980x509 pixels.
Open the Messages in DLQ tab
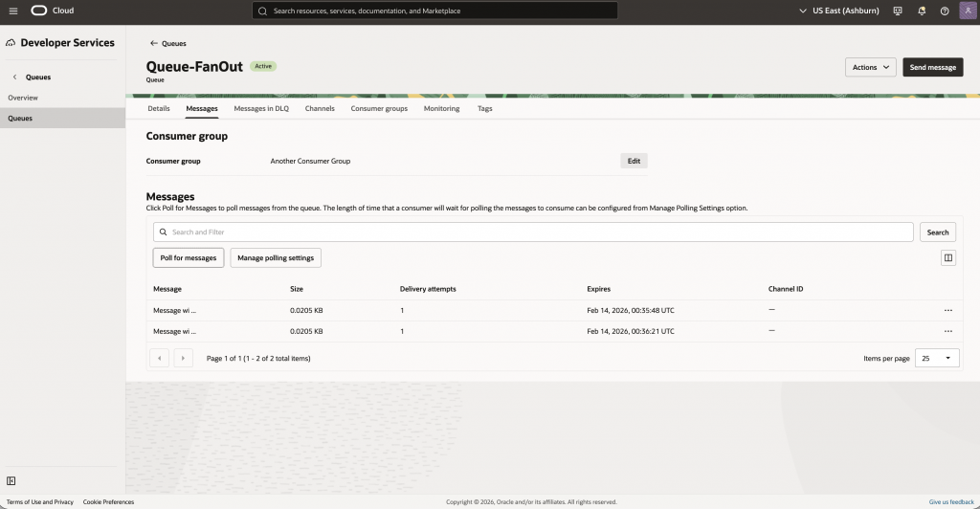point(261,108)
